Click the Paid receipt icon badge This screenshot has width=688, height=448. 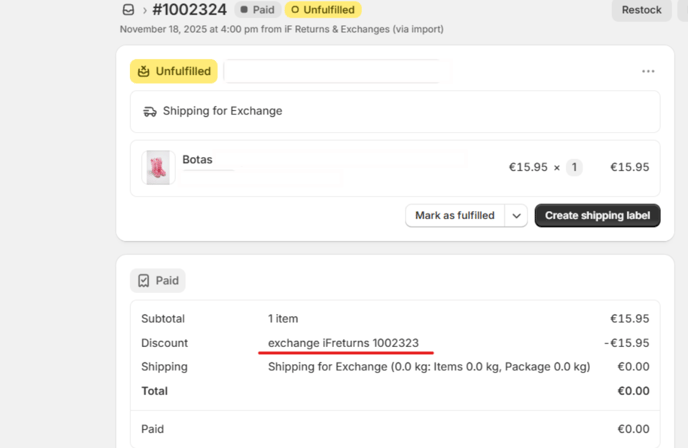point(144,281)
